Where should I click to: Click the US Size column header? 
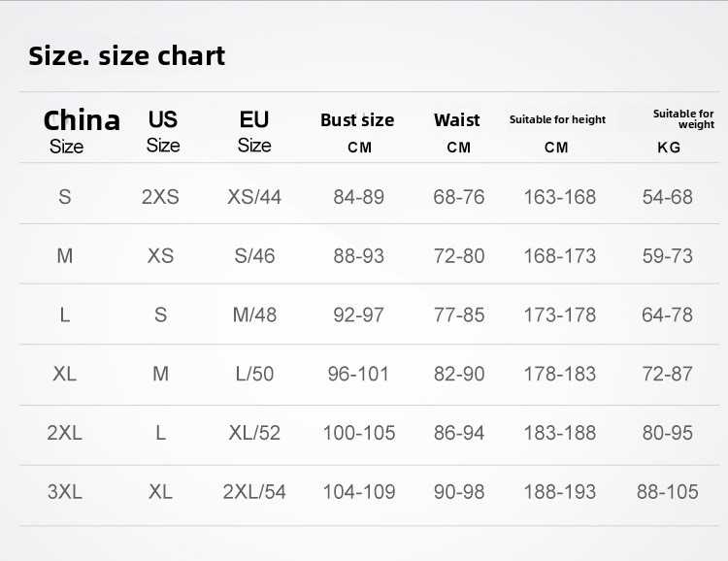pos(163,131)
